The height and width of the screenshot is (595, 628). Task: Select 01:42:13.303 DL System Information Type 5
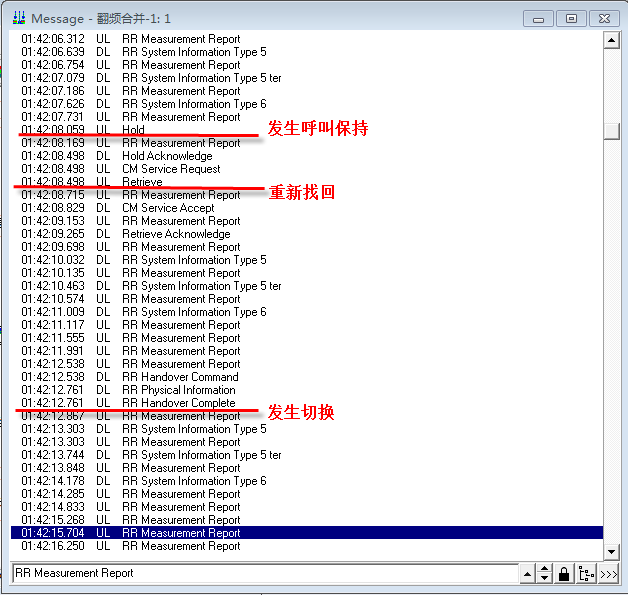coord(307,429)
